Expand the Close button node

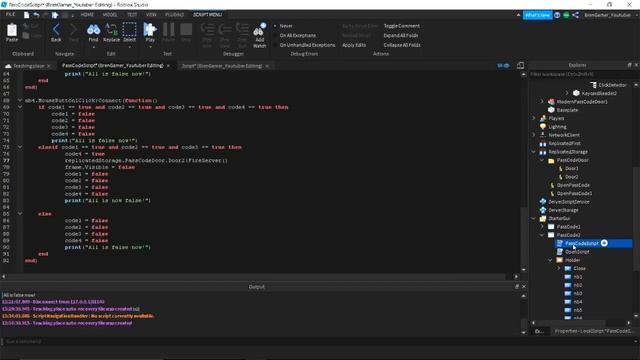559,269
